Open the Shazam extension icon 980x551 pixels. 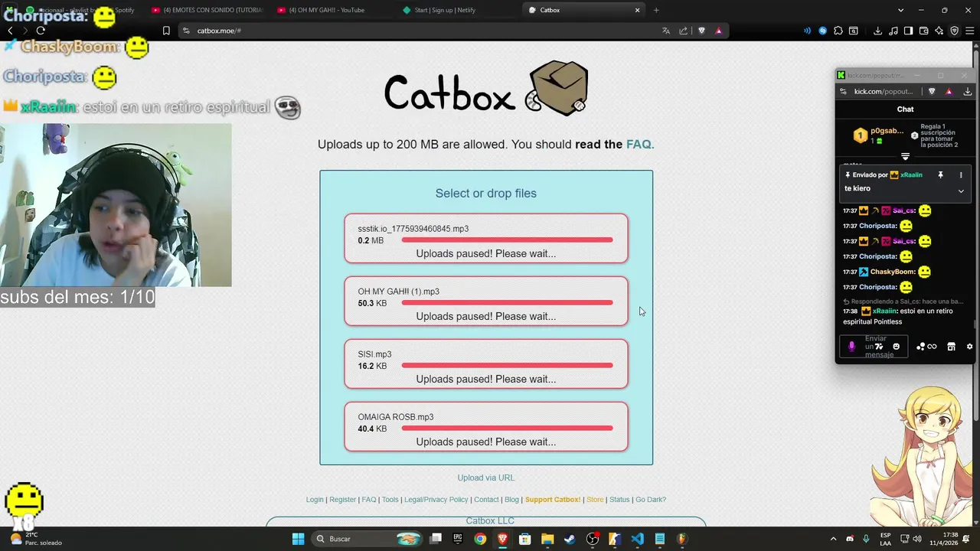(x=823, y=31)
